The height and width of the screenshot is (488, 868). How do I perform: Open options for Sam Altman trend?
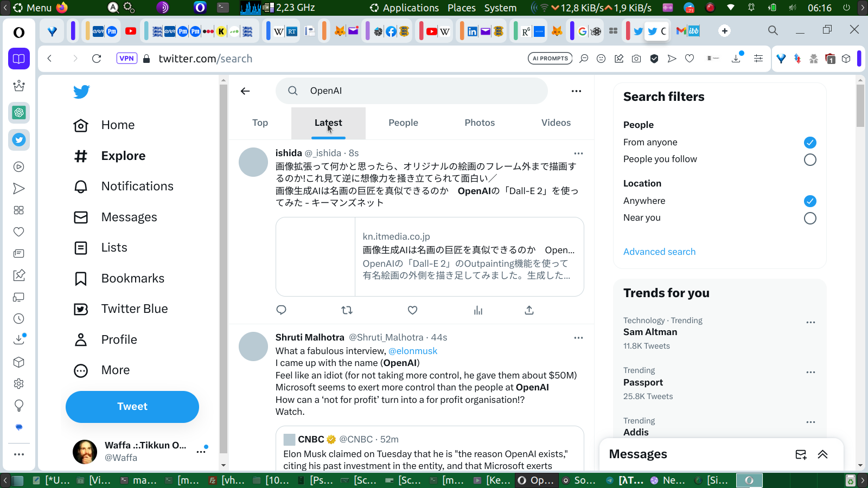tap(810, 323)
